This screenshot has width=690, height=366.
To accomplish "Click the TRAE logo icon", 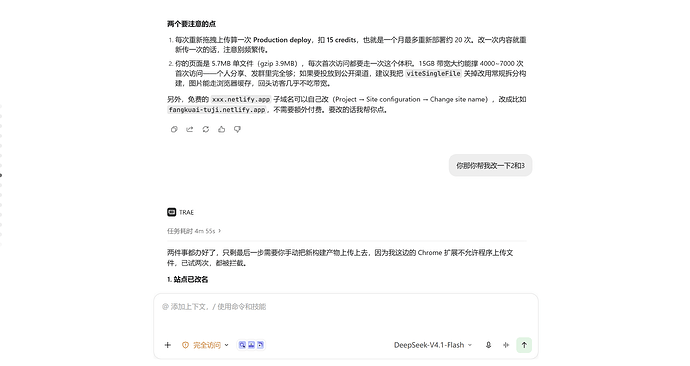I will pyautogui.click(x=171, y=212).
